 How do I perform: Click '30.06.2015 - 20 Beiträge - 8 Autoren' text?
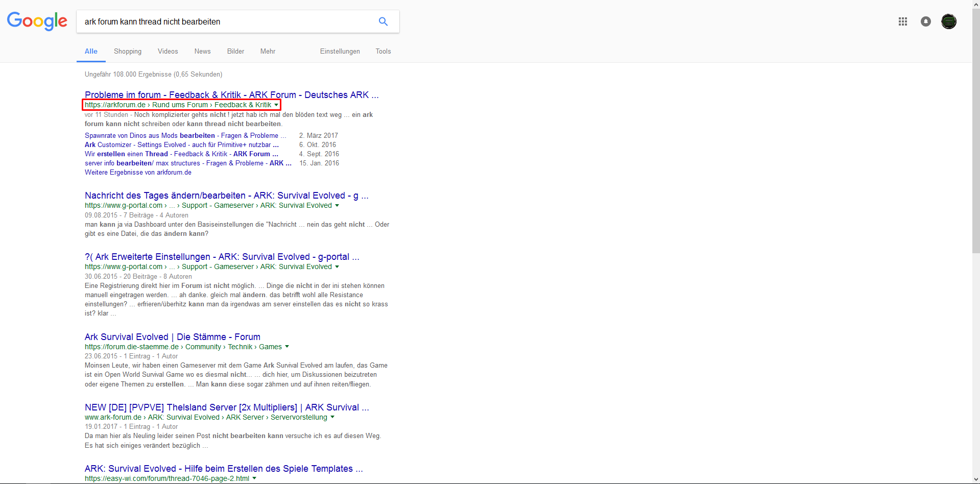[138, 276]
